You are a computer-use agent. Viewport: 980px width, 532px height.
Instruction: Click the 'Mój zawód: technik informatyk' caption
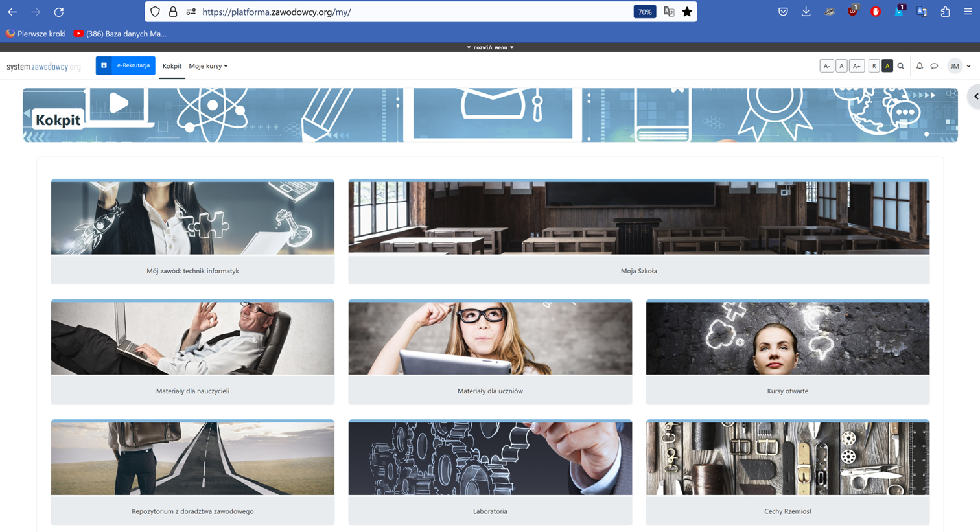tap(192, 271)
